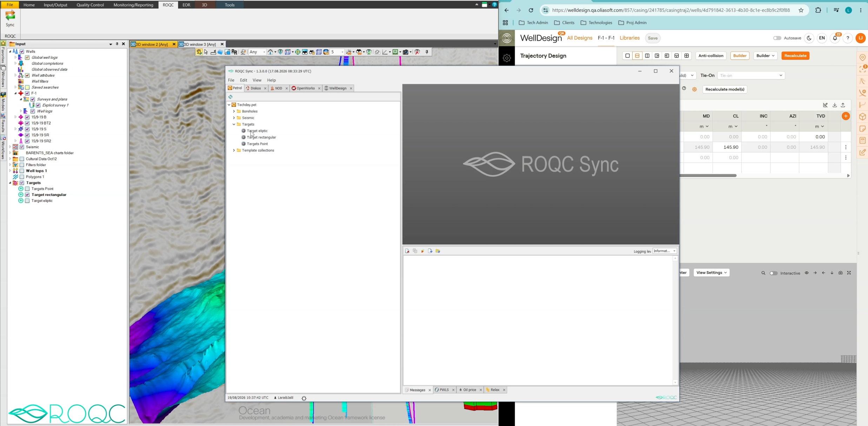The height and width of the screenshot is (426, 868).
Task: Click the edit-off pencil icon above table
Action: (825, 105)
